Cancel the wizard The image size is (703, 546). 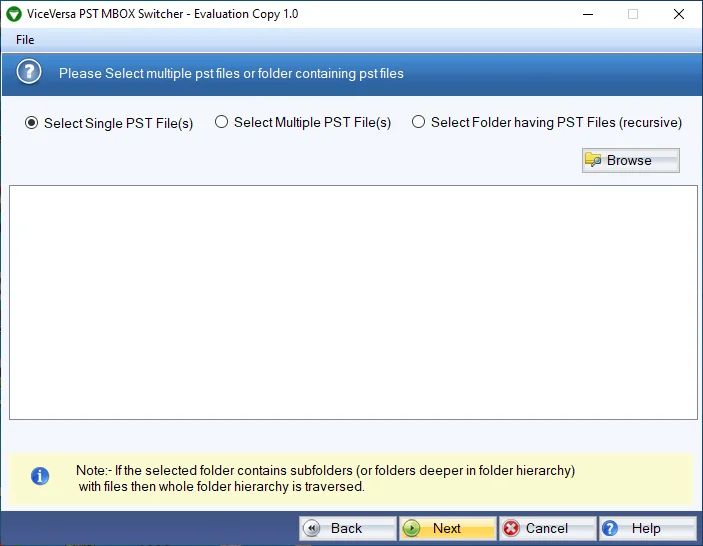pyautogui.click(x=547, y=528)
